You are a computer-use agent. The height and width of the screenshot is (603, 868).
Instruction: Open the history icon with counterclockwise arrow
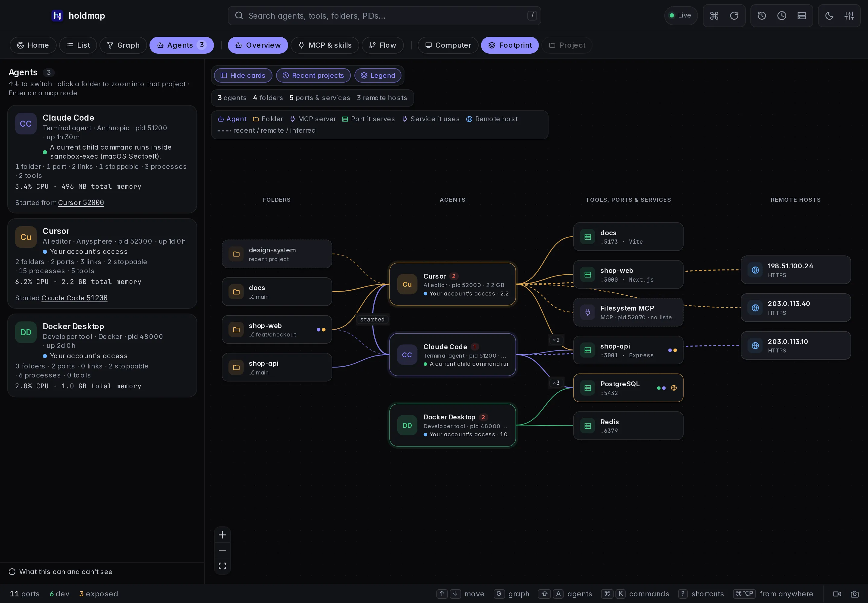(762, 15)
